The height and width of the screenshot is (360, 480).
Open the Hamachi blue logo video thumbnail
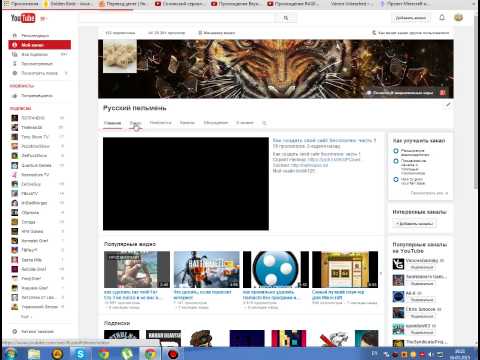(276, 269)
